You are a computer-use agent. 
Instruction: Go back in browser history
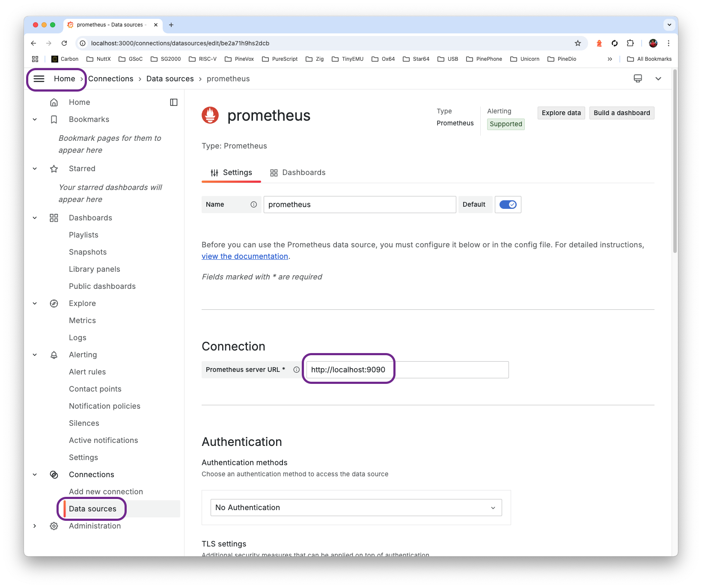click(x=33, y=43)
